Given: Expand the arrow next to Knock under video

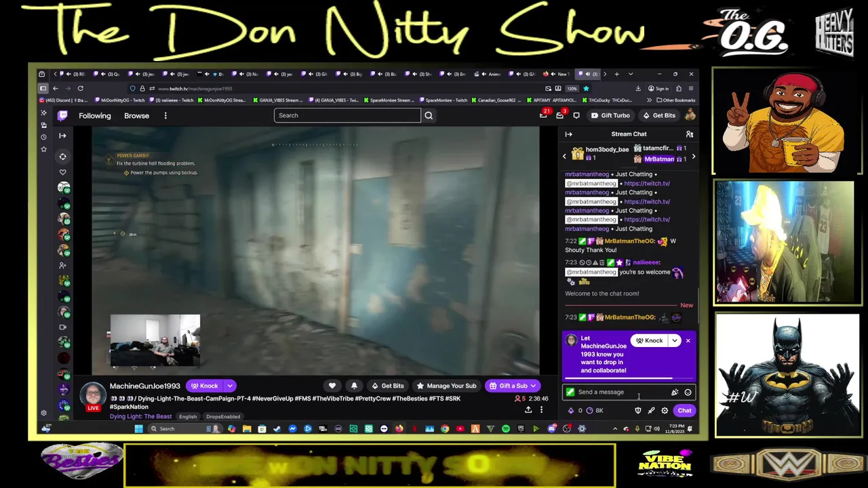Looking at the screenshot, I should point(230,386).
